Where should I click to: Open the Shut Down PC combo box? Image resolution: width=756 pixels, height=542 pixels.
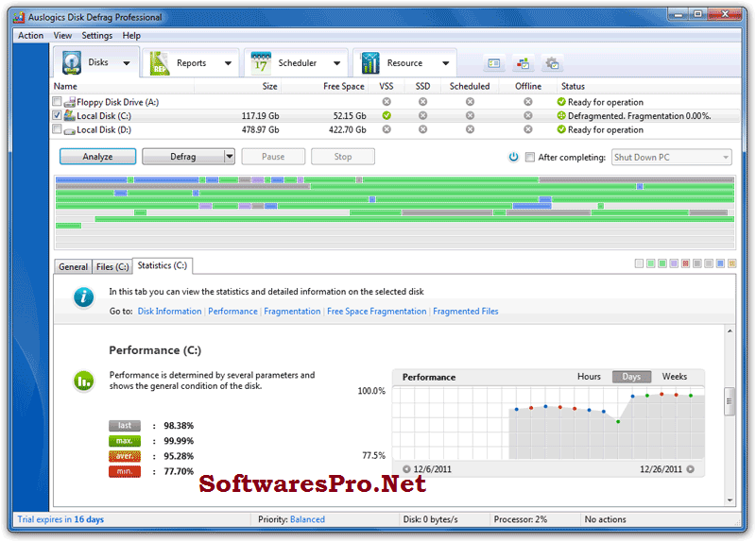672,157
